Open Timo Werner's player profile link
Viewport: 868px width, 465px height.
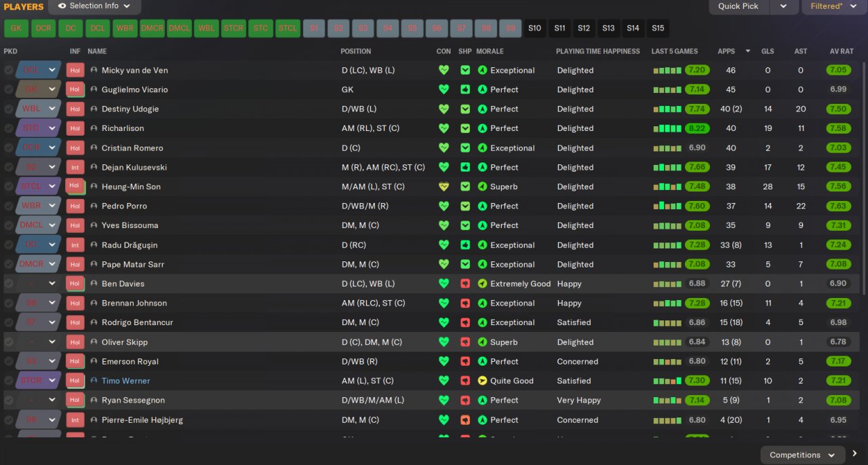(126, 381)
